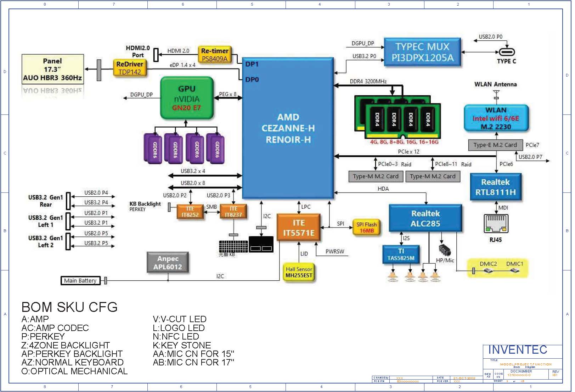
Task: Click the USB3.2 Gen1 Left 2 label
Action: 46,241
